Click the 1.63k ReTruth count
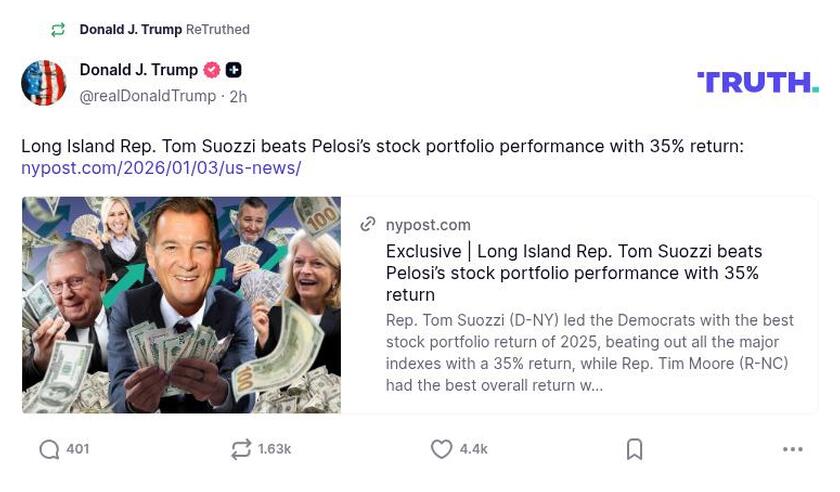Image resolution: width=840 pixels, height=492 pixels. 274,450
